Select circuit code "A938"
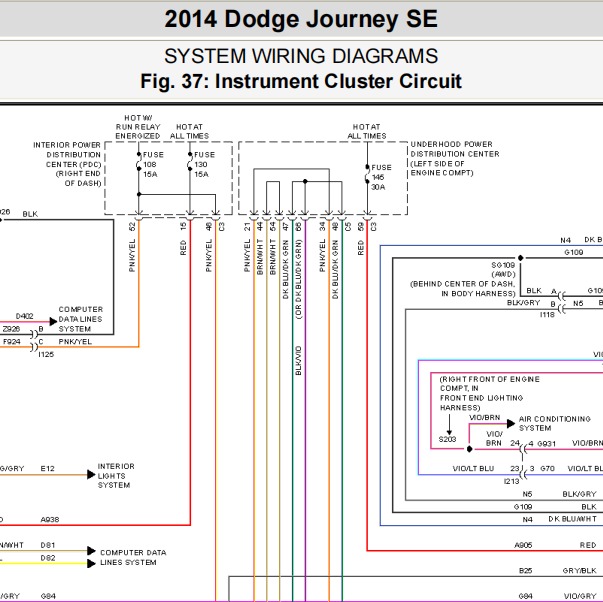The width and height of the screenshot is (603, 602). pyautogui.click(x=50, y=520)
